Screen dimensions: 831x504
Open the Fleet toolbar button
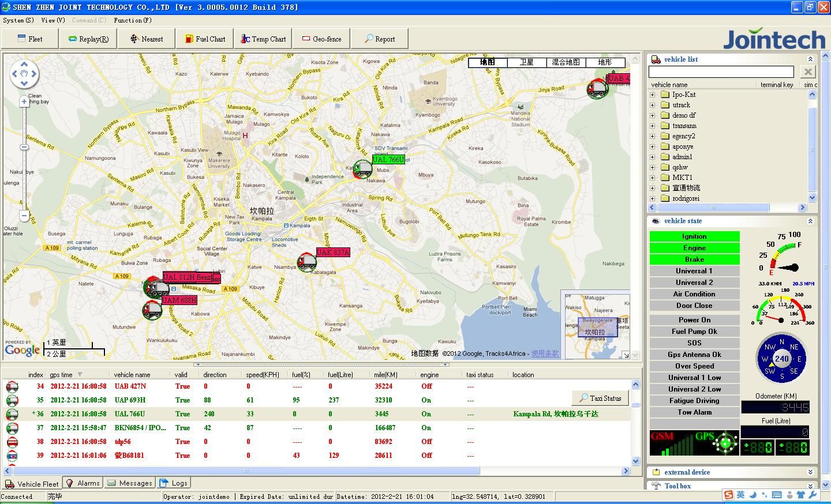[30, 39]
